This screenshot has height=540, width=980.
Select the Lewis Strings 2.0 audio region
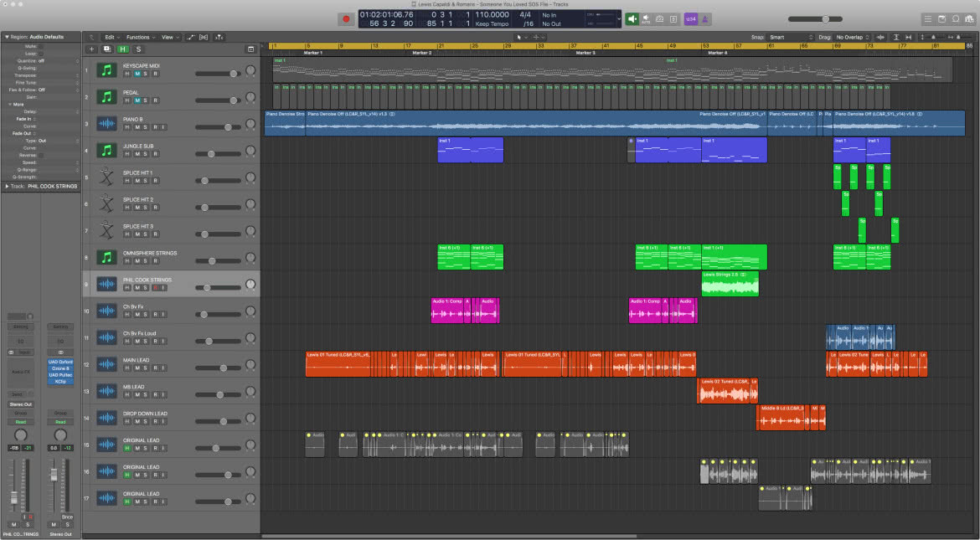tap(730, 284)
